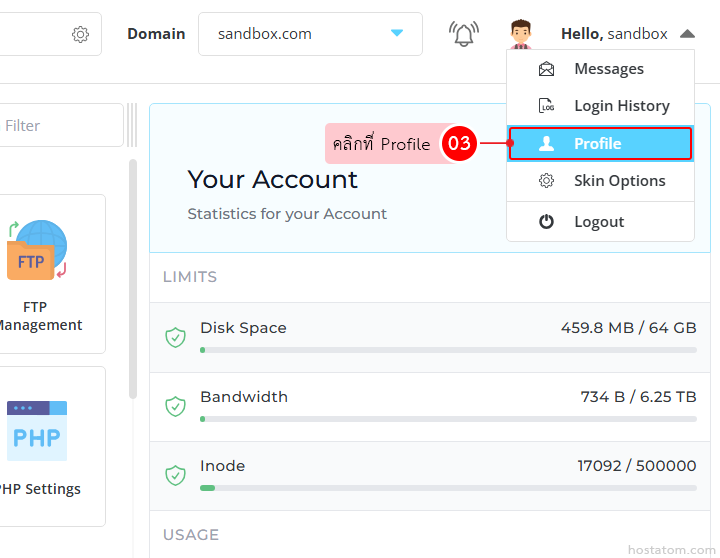Image resolution: width=720 pixels, height=558 pixels.
Task: Click into the Filter input field
Action: pyautogui.click(x=60, y=126)
